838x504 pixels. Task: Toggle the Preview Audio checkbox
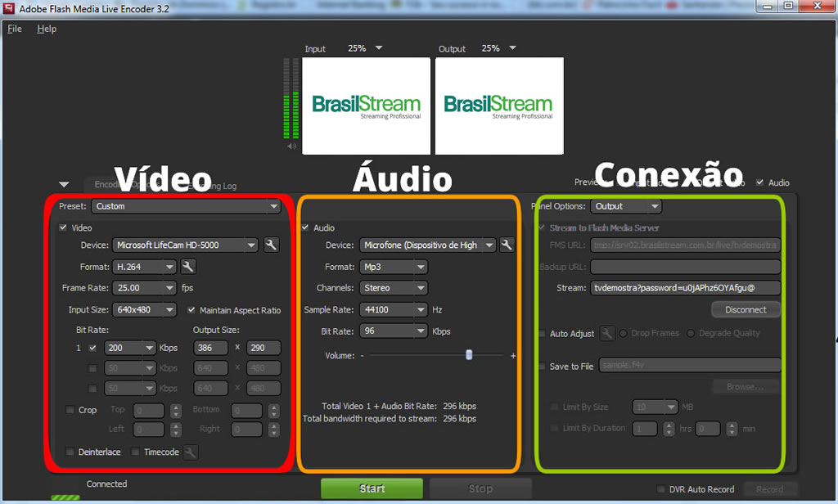[x=759, y=182]
